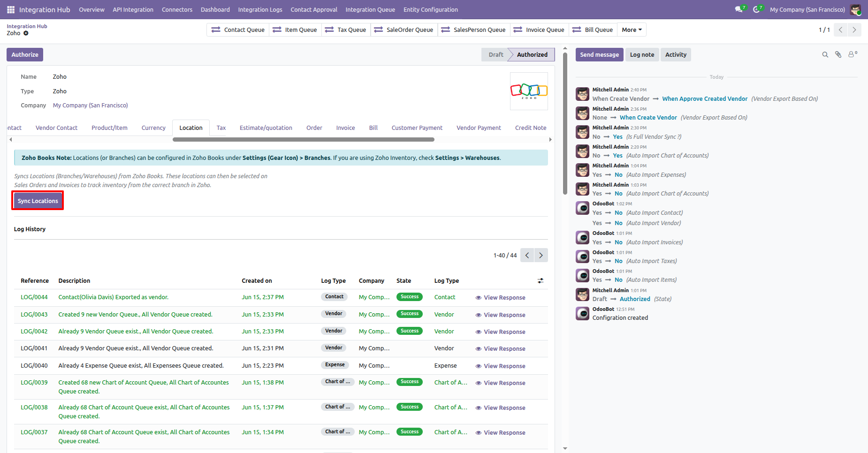Image resolution: width=868 pixels, height=453 pixels.
Task: Click the Zoho logo image
Action: coord(529,91)
